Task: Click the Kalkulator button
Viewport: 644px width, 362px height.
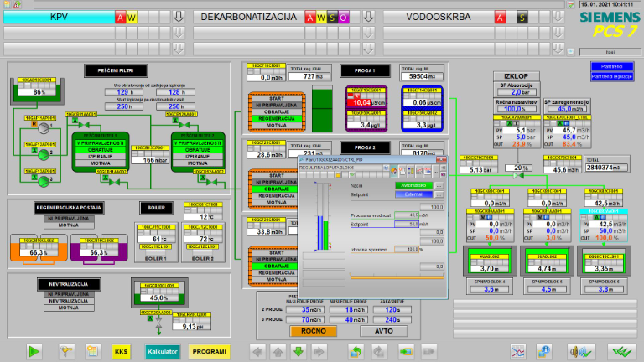Action: (x=163, y=351)
